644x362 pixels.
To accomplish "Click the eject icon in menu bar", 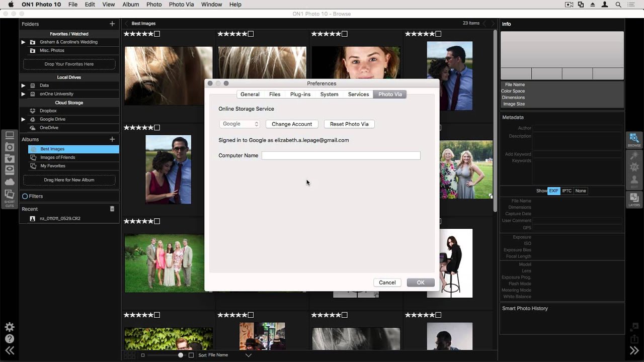I will click(x=593, y=5).
